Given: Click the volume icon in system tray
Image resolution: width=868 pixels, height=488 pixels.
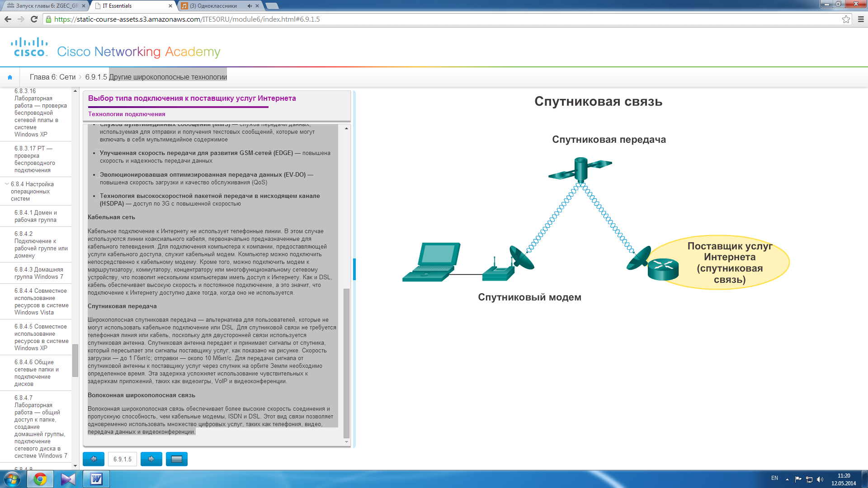Looking at the screenshot, I should point(820,479).
